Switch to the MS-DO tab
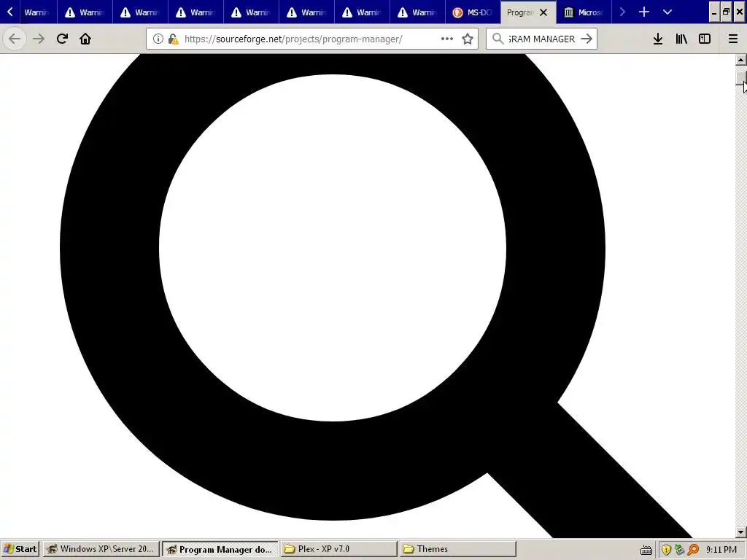Screen dimensions: 747x560 coord(473,12)
